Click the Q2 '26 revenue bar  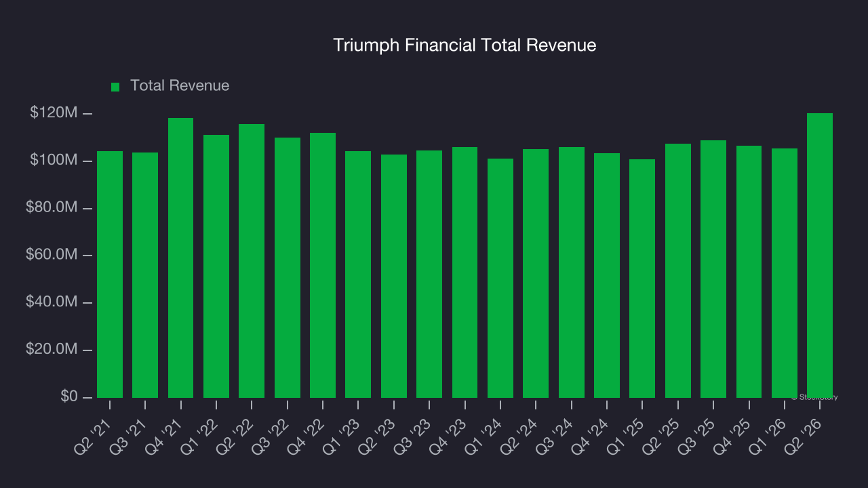820,256
